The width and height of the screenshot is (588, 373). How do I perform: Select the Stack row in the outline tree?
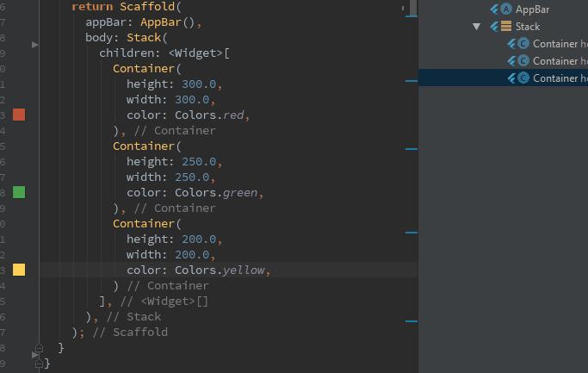click(x=528, y=27)
